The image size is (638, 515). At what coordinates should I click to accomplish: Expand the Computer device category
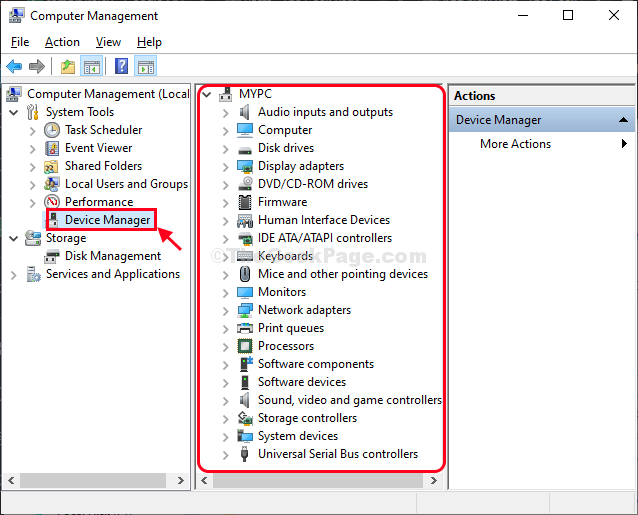[226, 131]
